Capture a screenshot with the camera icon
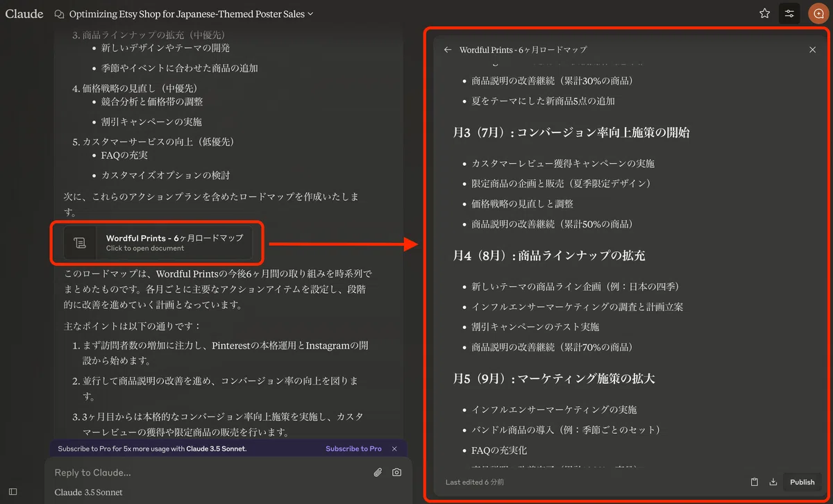 coord(396,472)
